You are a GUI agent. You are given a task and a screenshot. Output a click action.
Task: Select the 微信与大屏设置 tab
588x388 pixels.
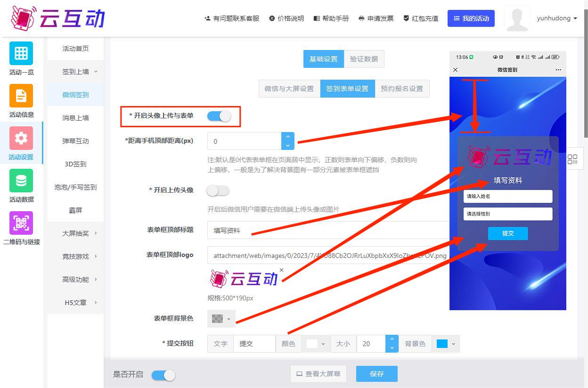click(289, 89)
